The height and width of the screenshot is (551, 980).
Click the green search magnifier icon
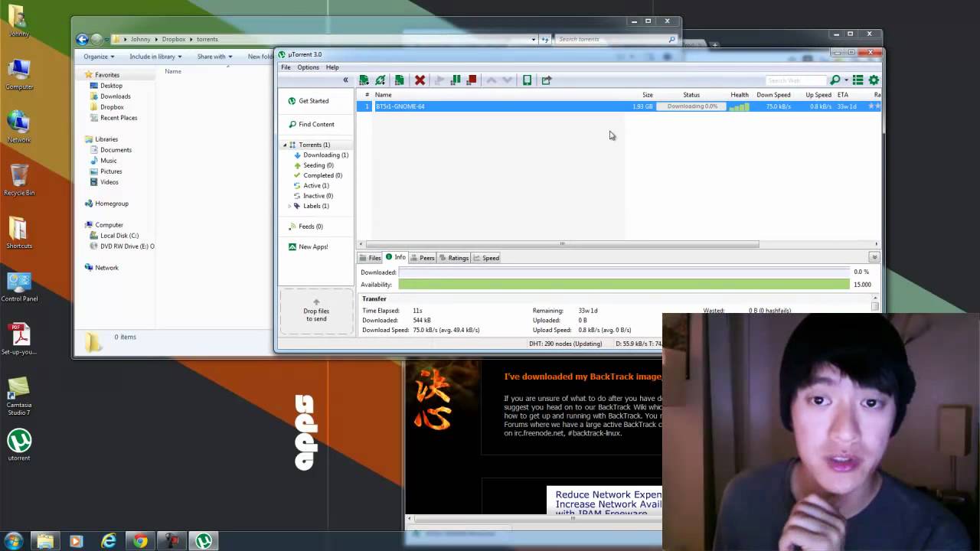tap(835, 80)
